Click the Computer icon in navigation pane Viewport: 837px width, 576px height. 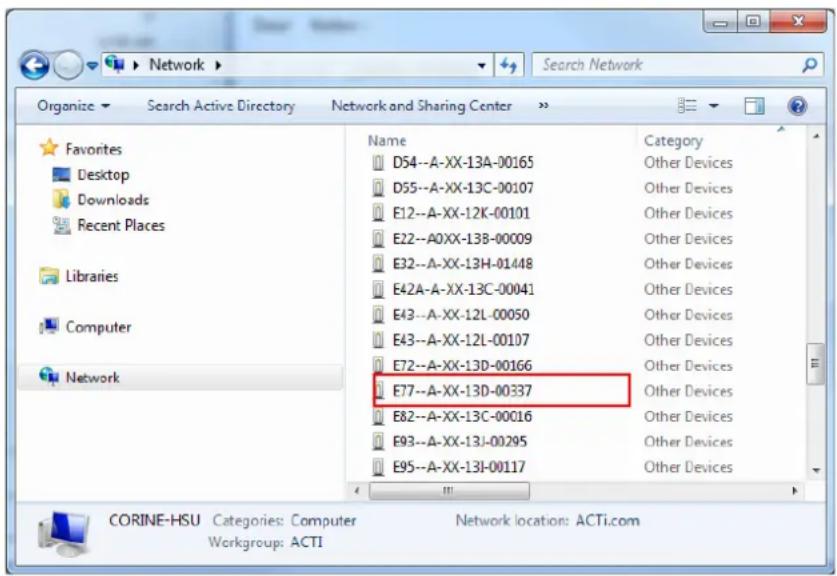pos(49,326)
